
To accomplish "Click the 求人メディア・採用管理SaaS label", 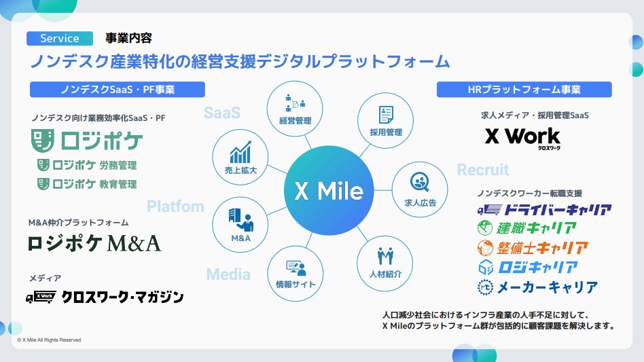I will click(x=535, y=115).
